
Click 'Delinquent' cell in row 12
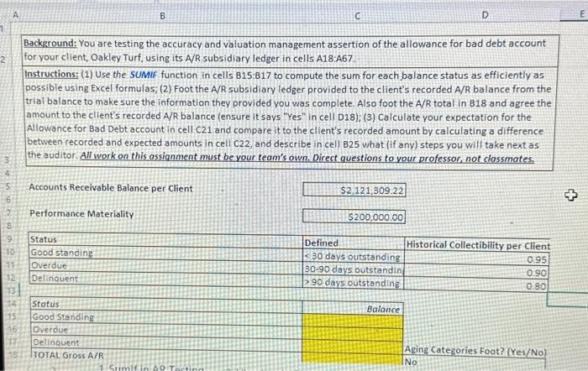[165, 279]
